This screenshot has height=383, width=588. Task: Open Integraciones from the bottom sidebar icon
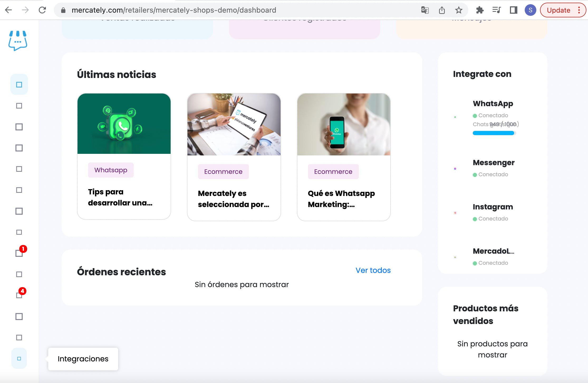[19, 358]
